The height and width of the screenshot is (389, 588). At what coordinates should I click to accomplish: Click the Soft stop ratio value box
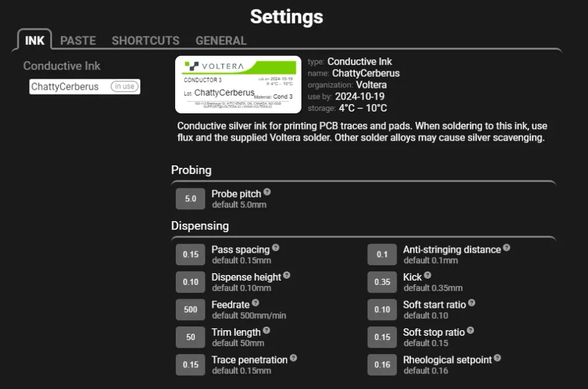coord(383,337)
